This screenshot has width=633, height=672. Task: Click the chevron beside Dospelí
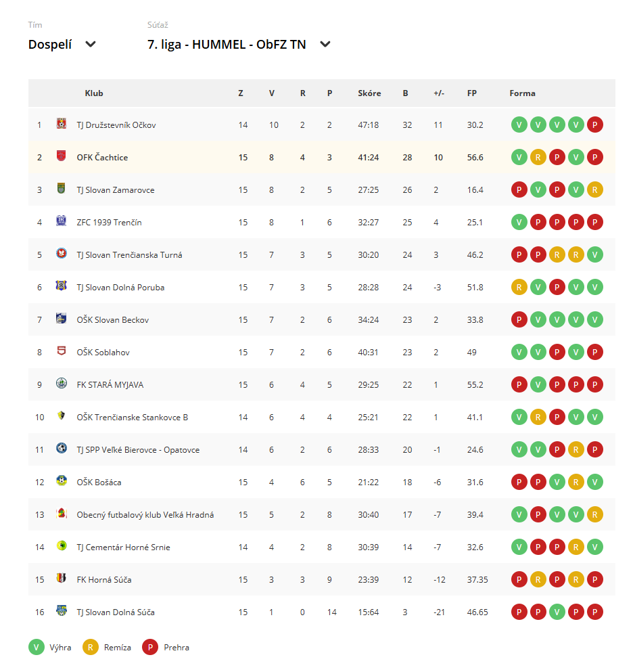pos(91,44)
